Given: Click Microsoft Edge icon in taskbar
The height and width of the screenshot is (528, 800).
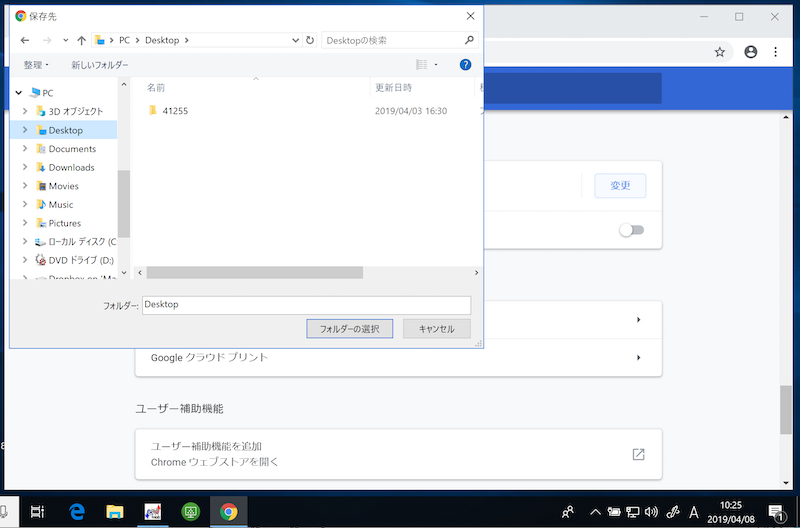Looking at the screenshot, I should [x=77, y=511].
